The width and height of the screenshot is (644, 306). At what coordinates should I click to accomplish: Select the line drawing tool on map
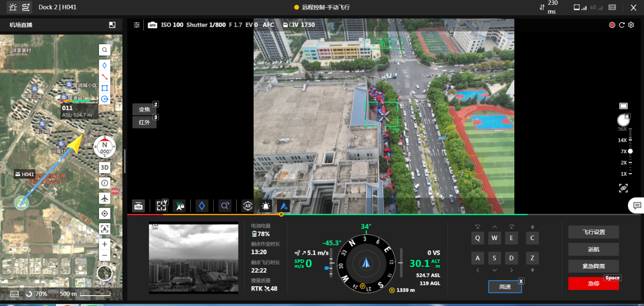coord(105,77)
